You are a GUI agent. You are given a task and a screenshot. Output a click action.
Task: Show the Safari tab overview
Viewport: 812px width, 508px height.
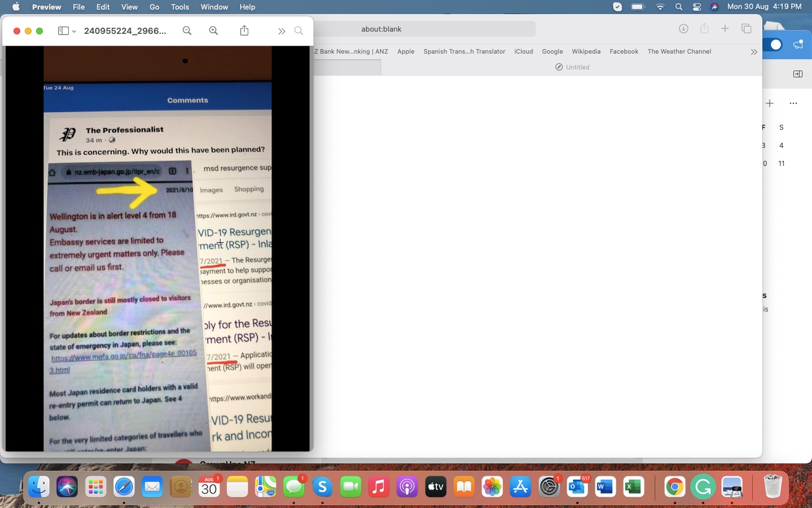(x=747, y=29)
